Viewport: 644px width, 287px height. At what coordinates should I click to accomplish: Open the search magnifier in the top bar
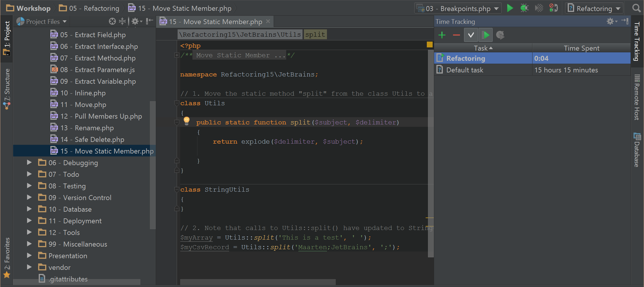[636, 8]
